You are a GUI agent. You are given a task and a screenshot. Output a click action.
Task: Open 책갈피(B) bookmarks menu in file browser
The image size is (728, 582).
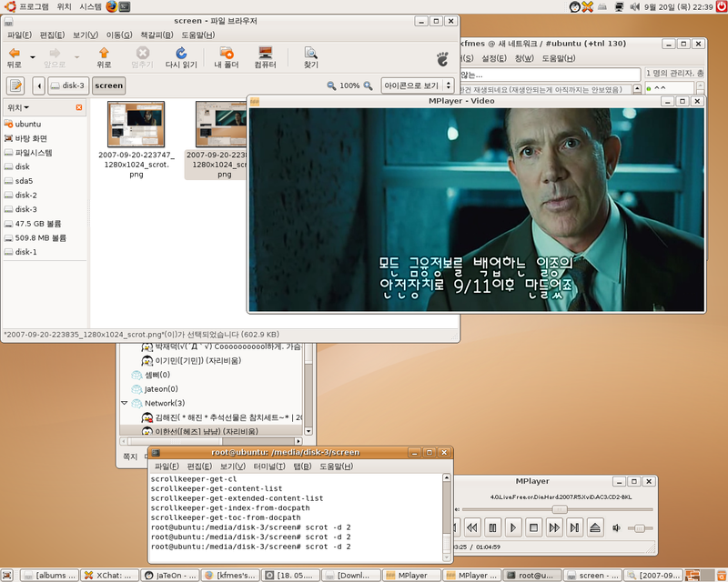[x=157, y=35]
